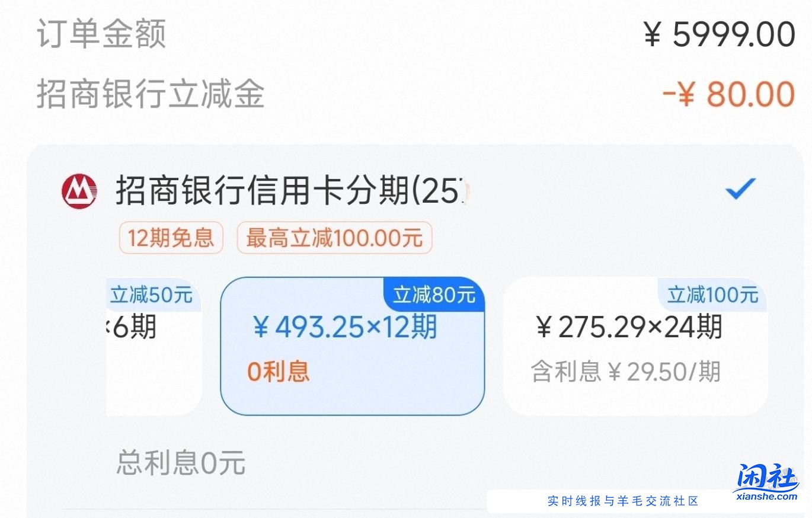The height and width of the screenshot is (518, 812).
Task: Click the 12期免息 promotional tag
Action: tap(171, 238)
